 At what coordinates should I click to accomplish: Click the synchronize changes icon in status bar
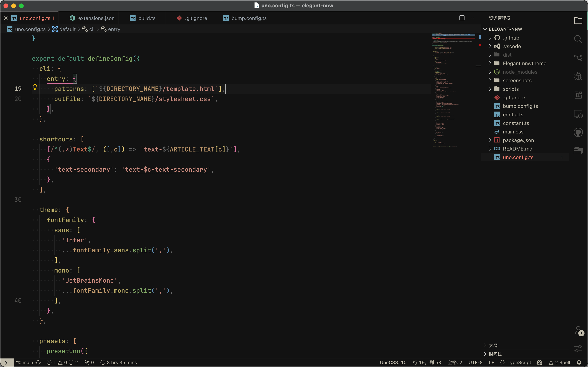click(38, 362)
